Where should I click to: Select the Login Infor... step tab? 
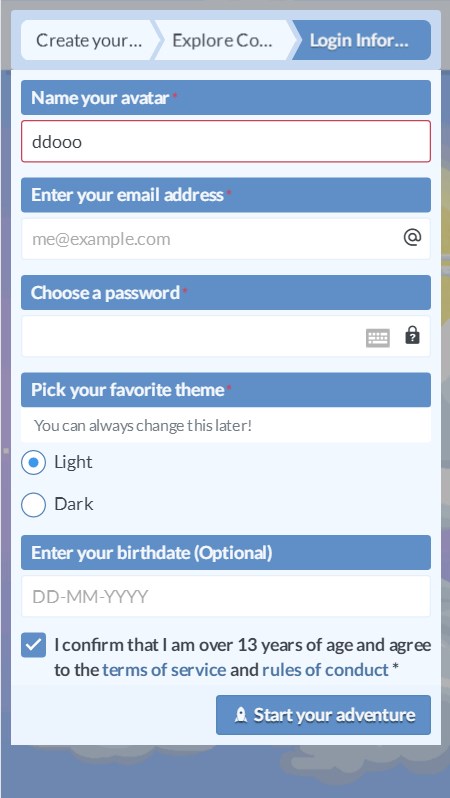(359, 40)
